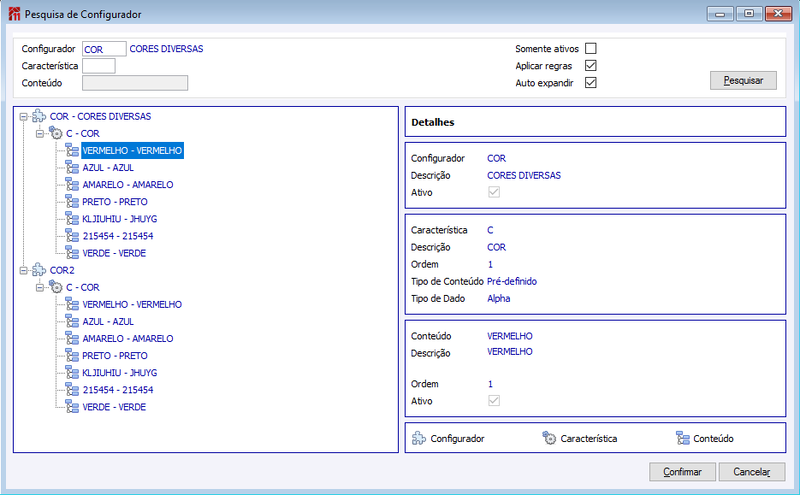
Task: Click the Pesquisar button
Action: click(x=743, y=81)
